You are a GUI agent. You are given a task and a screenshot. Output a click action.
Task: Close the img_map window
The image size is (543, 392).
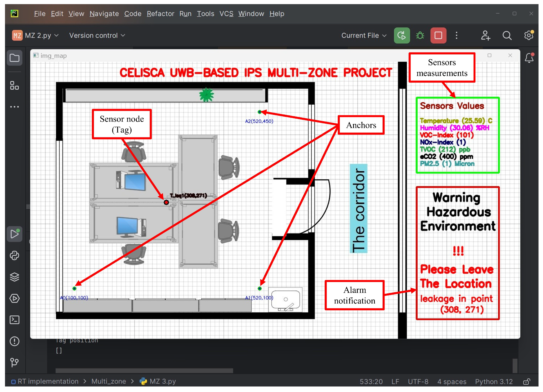pyautogui.click(x=510, y=55)
